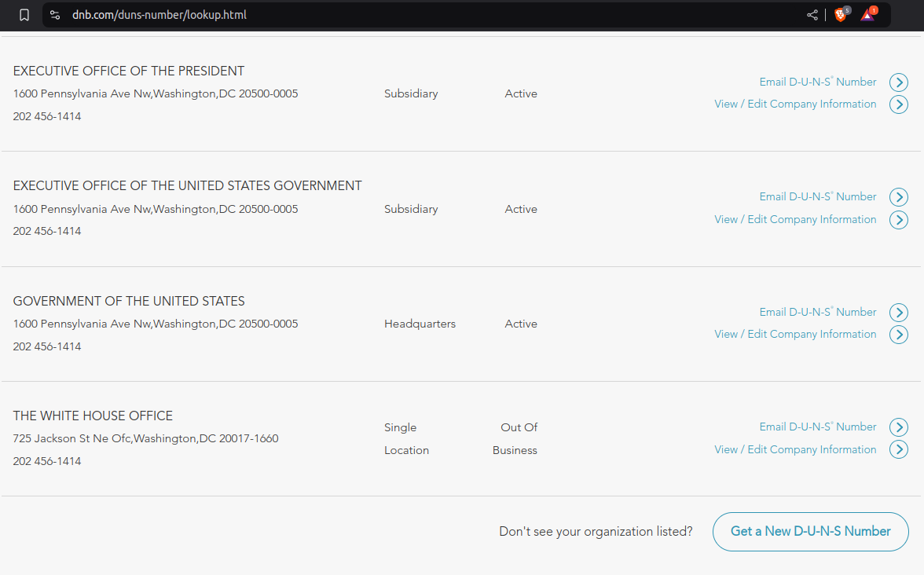The height and width of the screenshot is (575, 924).
Task: Click the share icon in the address bar
Action: point(812,15)
